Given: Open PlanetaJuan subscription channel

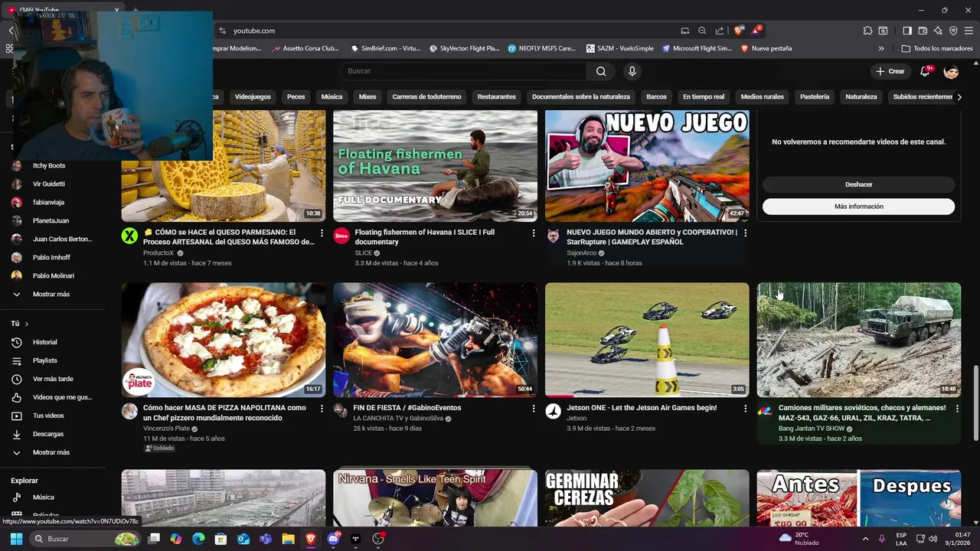Looking at the screenshot, I should click(52, 220).
